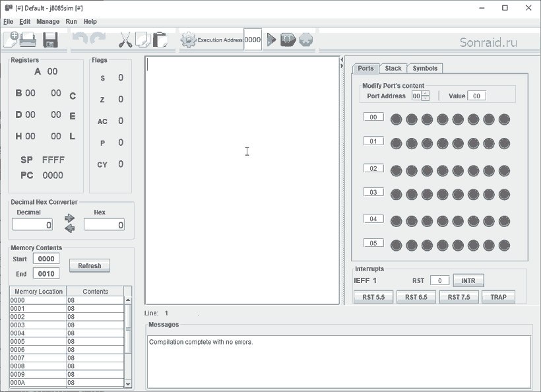Image resolution: width=541 pixels, height=392 pixels.
Task: Click the Execution Address input field
Action: pos(253,40)
